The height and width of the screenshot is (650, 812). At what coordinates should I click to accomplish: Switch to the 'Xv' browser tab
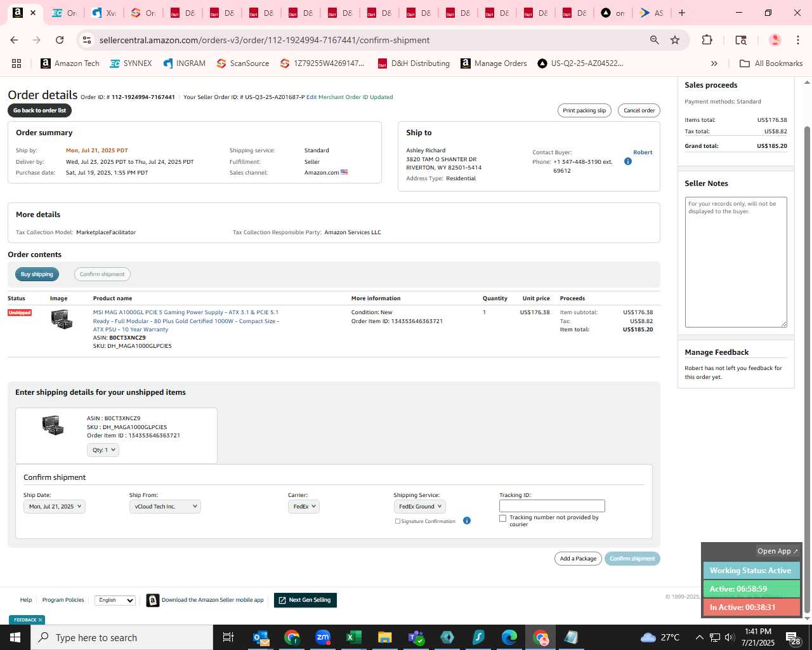point(104,13)
